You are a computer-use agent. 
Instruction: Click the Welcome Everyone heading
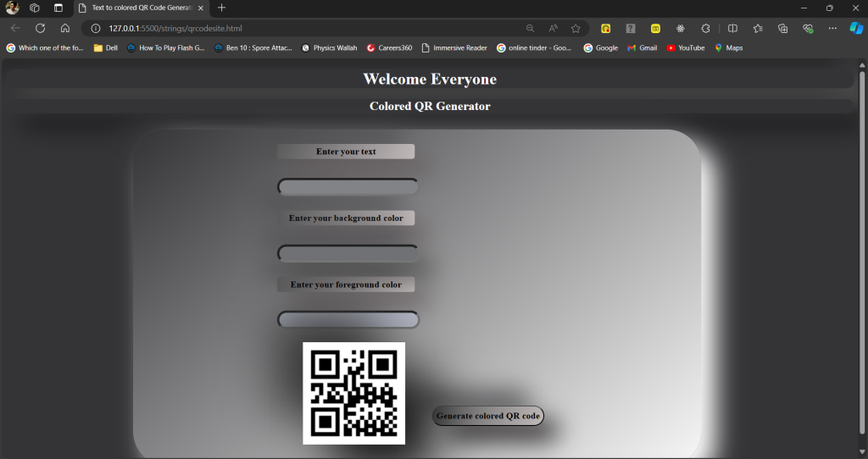[x=430, y=79]
